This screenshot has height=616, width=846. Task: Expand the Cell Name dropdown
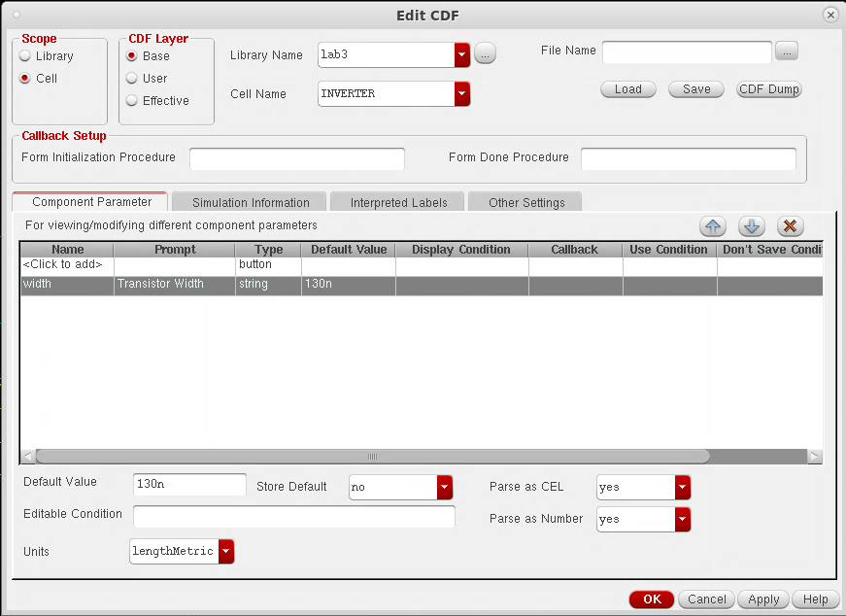point(462,94)
